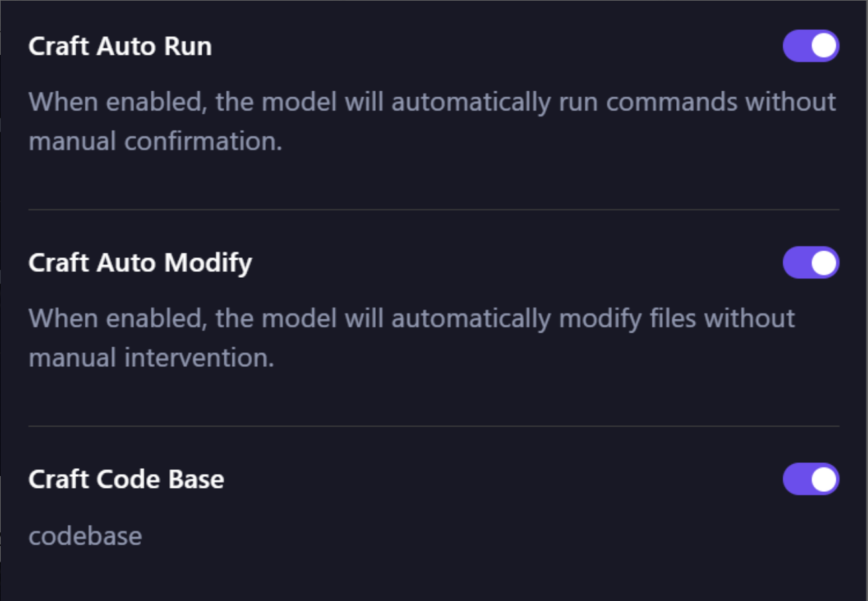Click the "codebase" text under Craft Code Base
868x601 pixels.
point(85,536)
